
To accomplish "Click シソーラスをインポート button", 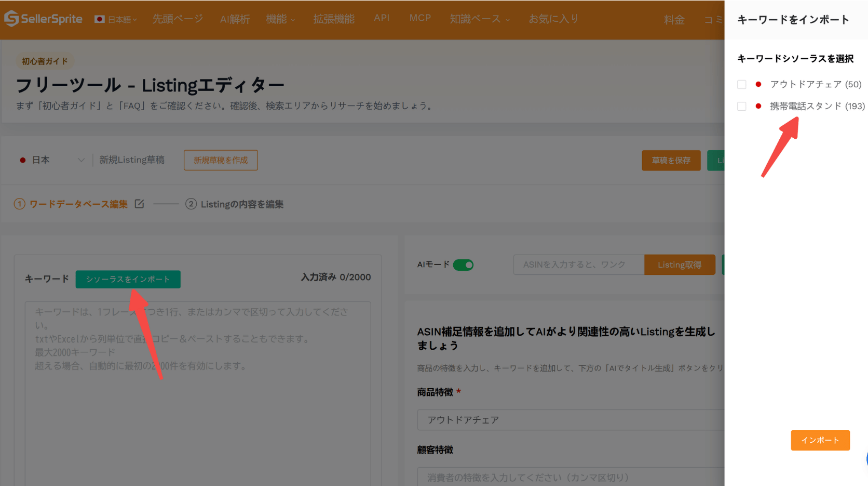I will (128, 279).
